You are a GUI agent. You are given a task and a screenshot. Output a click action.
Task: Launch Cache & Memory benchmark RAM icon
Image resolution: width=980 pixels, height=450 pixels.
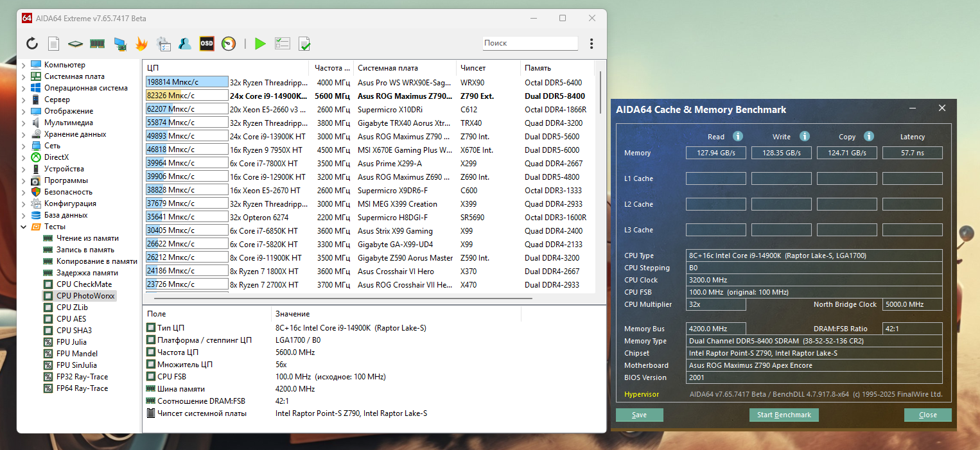97,44
